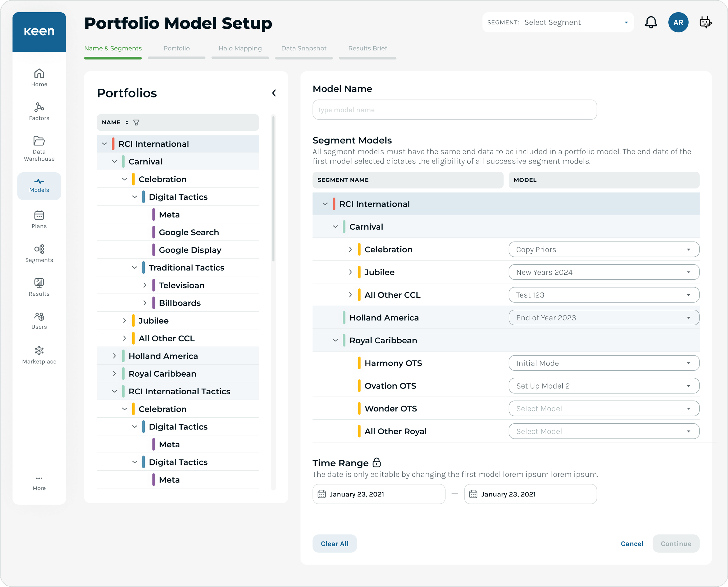
Task: Open Select Segment dropdown at top
Action: point(558,22)
